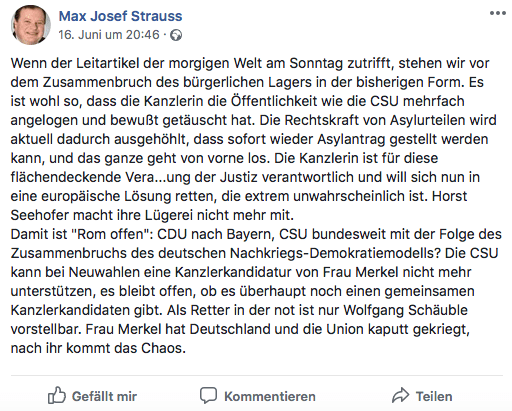
Task: Click the Max Josef Strauss author name
Action: pyautogui.click(x=120, y=16)
